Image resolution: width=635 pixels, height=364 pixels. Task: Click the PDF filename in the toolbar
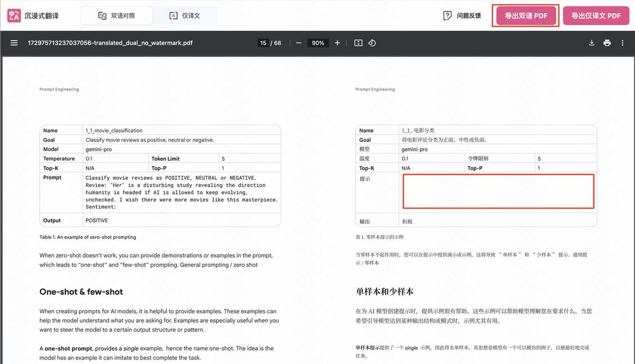click(110, 43)
